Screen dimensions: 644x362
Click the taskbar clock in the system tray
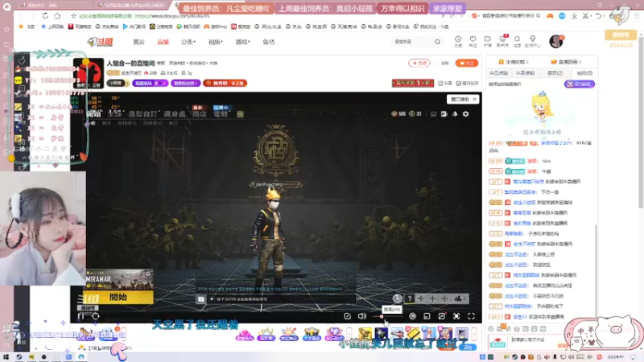coord(617,357)
